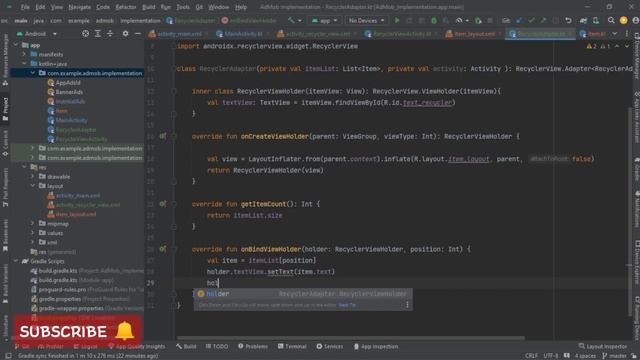Screen dimensions: 640x360
Task: Open Project panel gear options
Action: pos(125,34)
